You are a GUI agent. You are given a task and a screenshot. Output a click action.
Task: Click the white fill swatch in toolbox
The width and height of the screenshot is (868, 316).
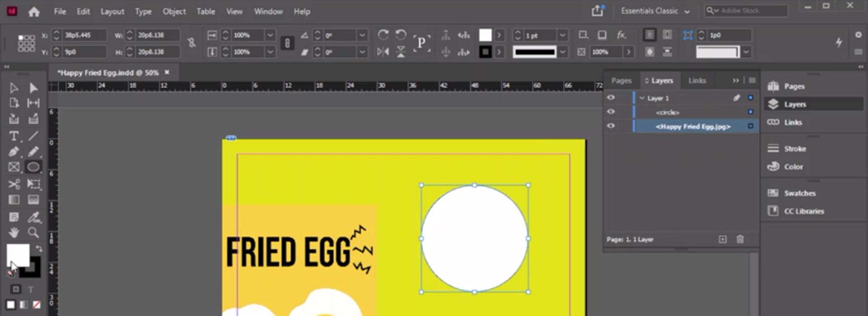pos(17,255)
